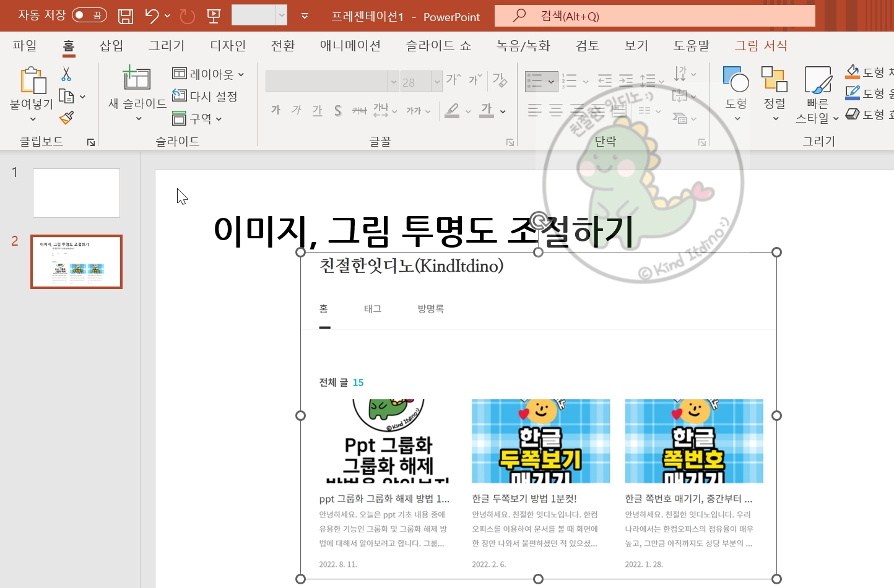This screenshot has height=588, width=894.
Task: Expand the undo history dropdown arrow
Action: [167, 16]
